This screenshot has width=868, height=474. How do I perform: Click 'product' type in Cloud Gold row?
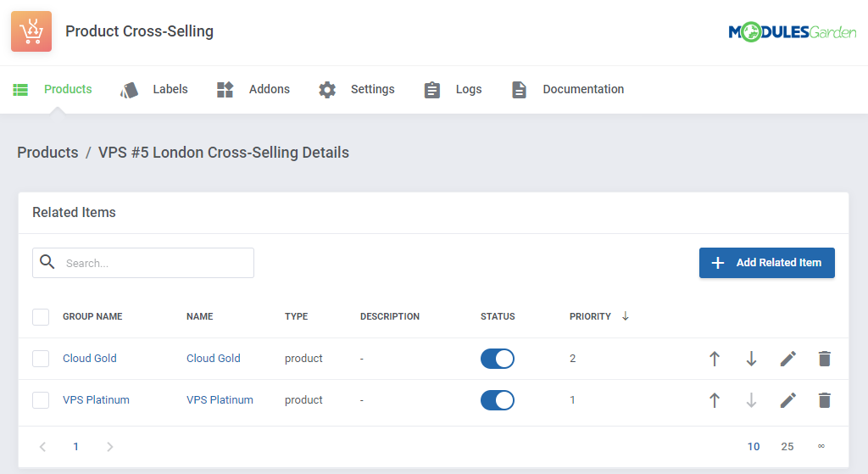[x=303, y=359]
